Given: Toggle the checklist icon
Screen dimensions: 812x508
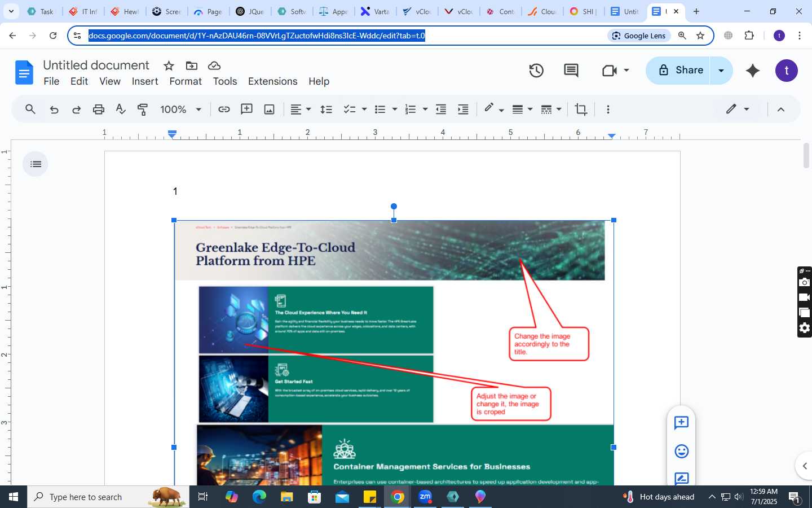Looking at the screenshot, I should click(350, 110).
